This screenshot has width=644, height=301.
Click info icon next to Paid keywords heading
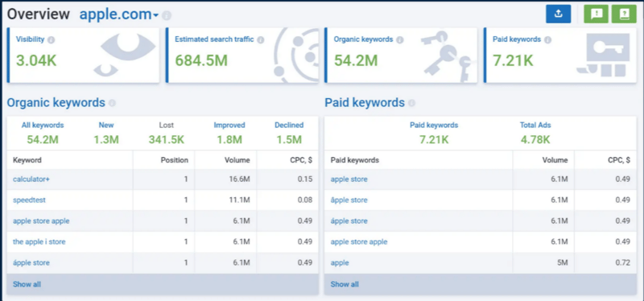[411, 103]
